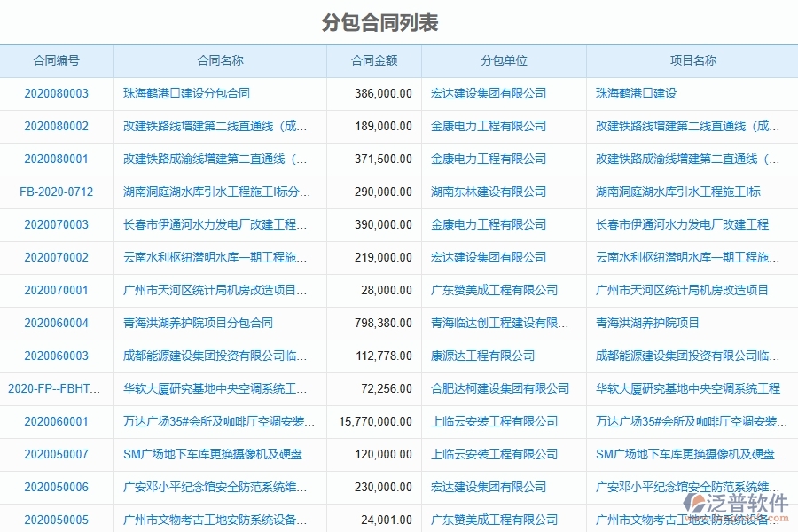
Task: Open contract number 2020070001 link
Action: 57,290
